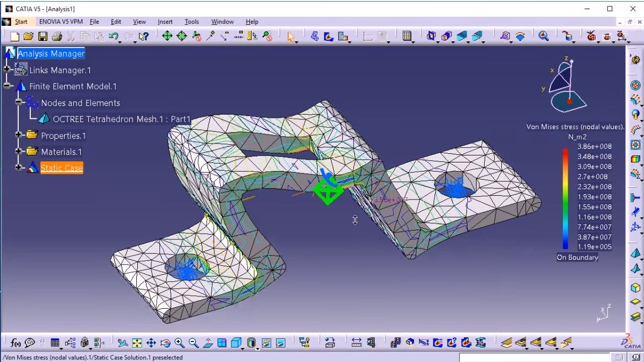644x362 pixels.
Task: Click the Normal View icon
Action: [x=207, y=343]
